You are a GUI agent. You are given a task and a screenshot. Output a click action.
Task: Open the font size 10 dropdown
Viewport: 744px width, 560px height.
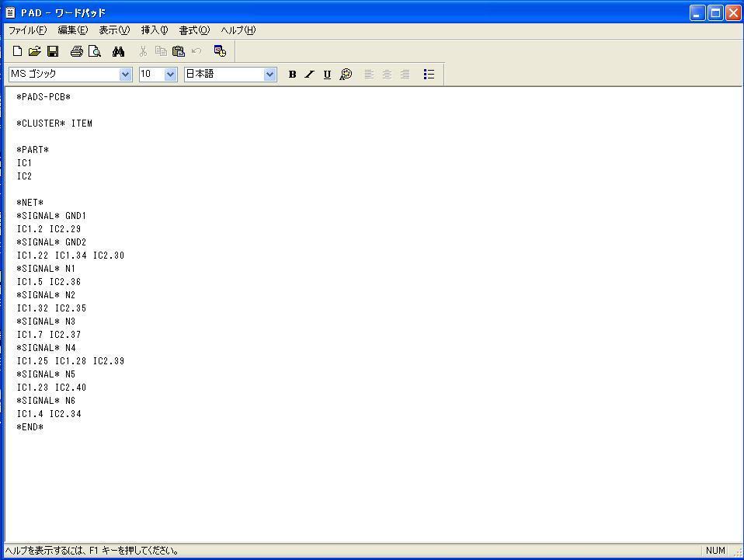click(171, 75)
